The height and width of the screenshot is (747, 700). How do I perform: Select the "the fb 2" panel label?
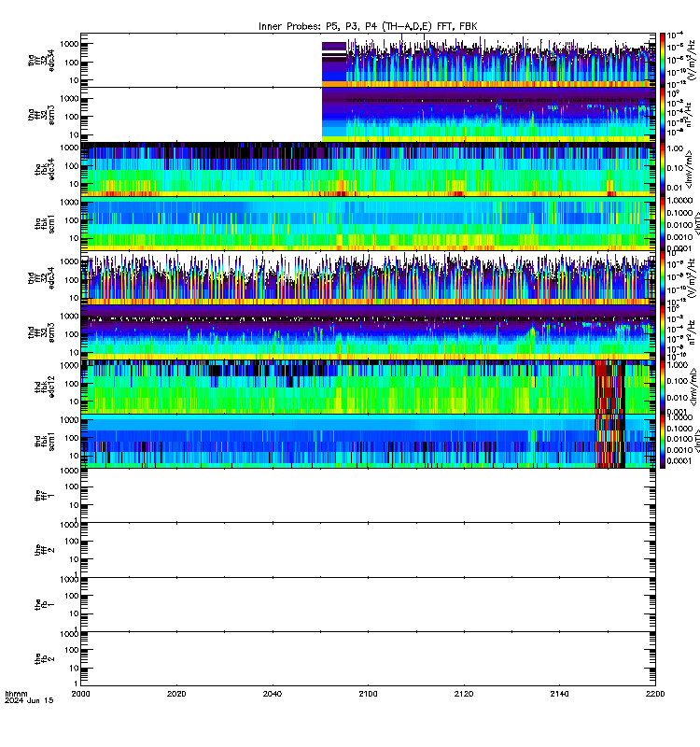click(45, 659)
